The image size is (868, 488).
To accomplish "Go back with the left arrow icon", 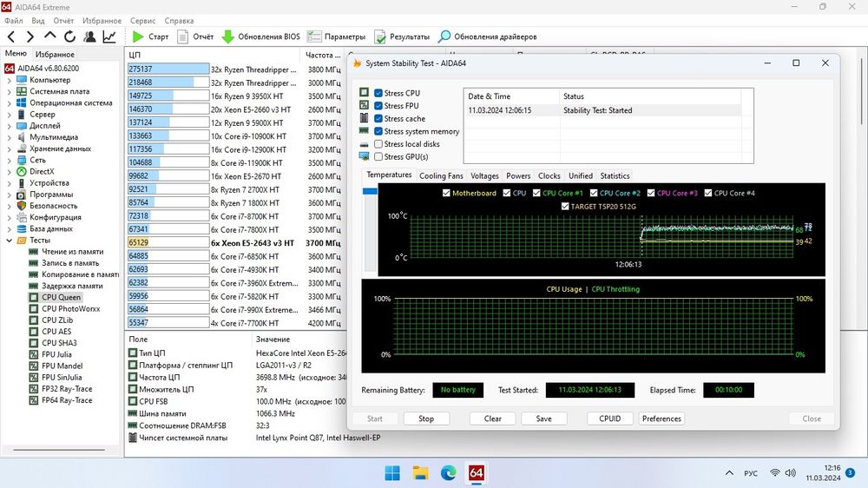I will (x=11, y=36).
